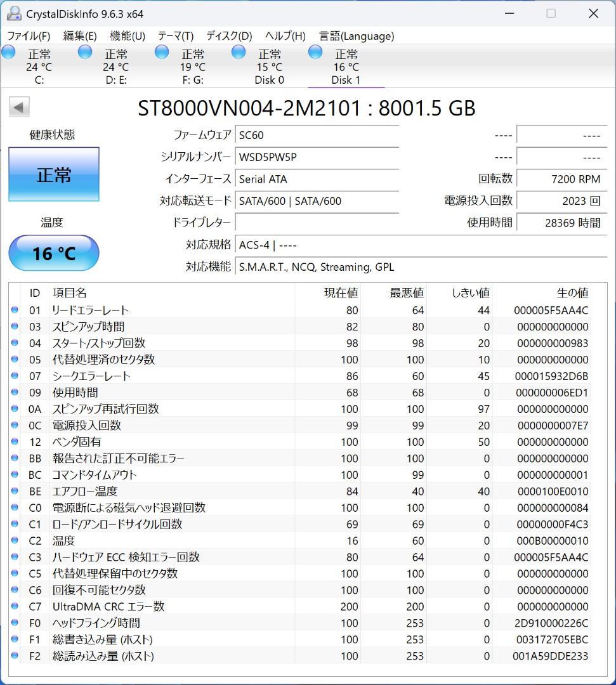Open the テーマ menu
Screen dimensions: 616x685
(x=175, y=36)
